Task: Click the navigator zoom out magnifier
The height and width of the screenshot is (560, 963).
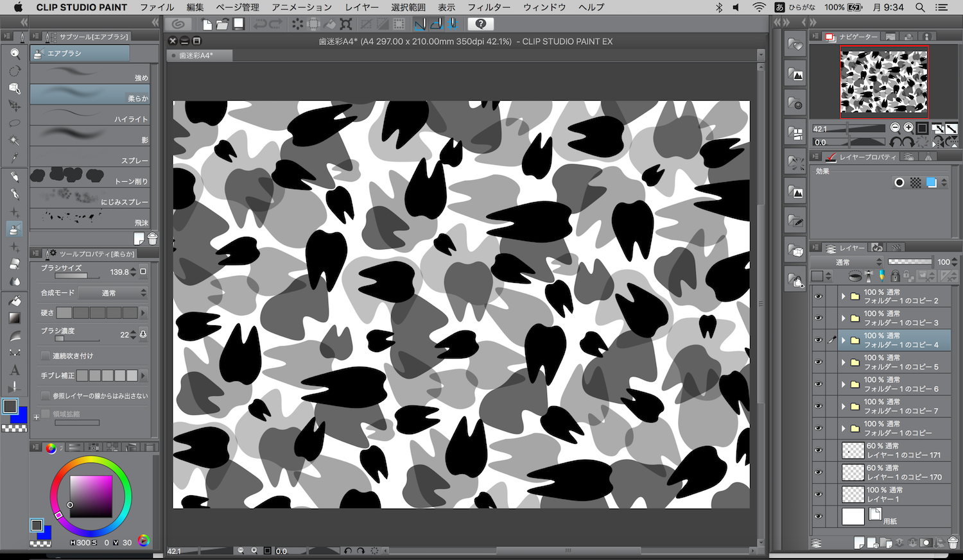Action: tap(895, 128)
